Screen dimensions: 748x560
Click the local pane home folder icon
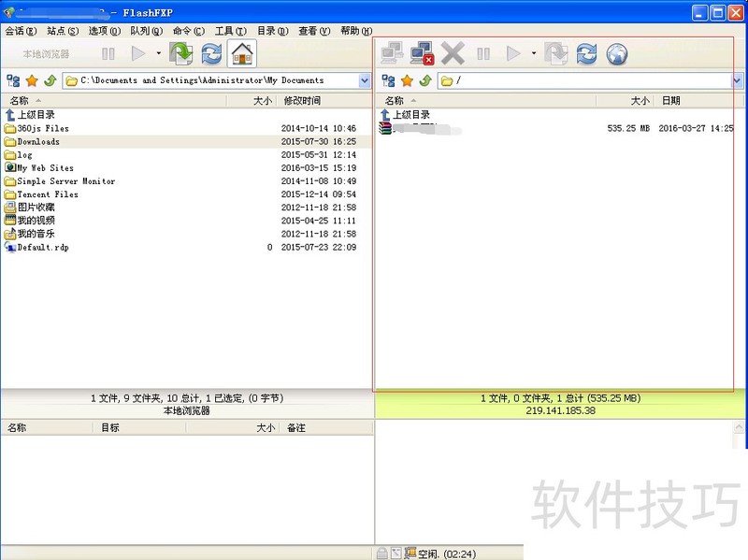[x=242, y=54]
